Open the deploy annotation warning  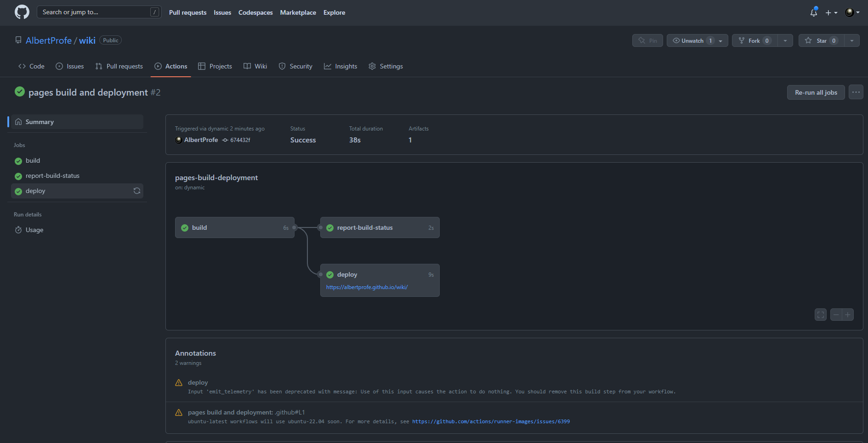(198, 382)
